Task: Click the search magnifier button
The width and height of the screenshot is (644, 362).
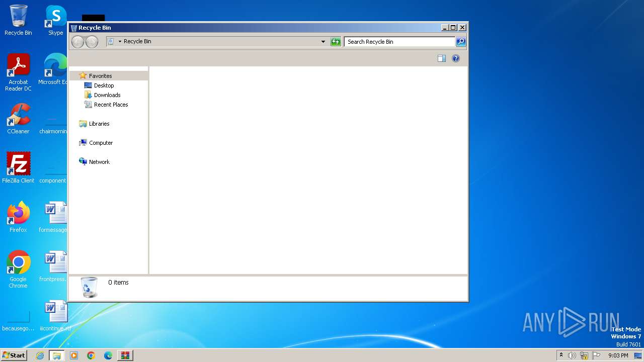Action: (x=461, y=42)
